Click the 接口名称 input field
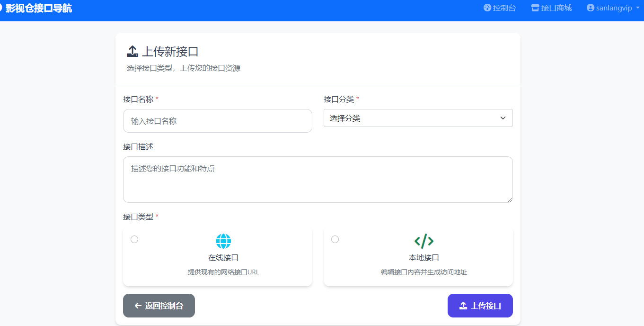This screenshot has height=326, width=644. pyautogui.click(x=217, y=121)
